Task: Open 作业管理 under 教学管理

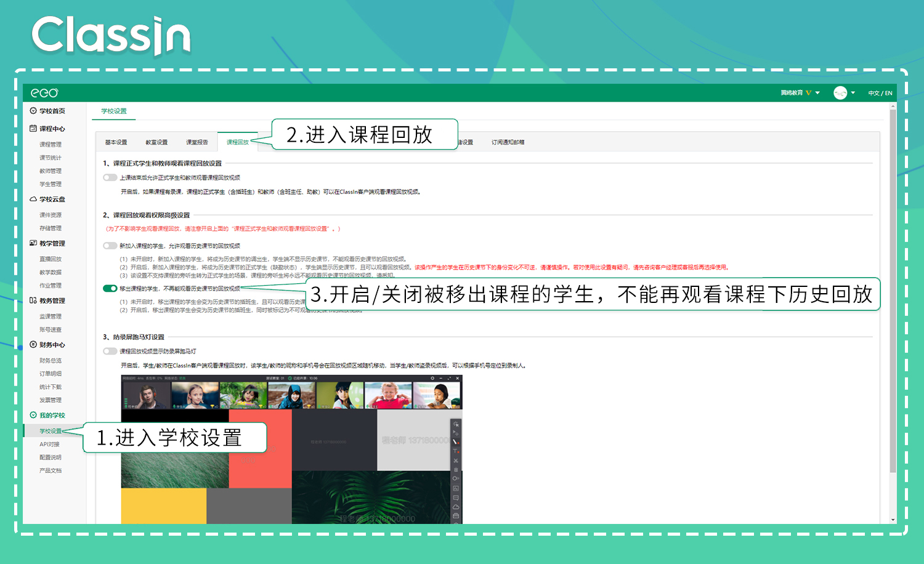Action: coord(51,286)
